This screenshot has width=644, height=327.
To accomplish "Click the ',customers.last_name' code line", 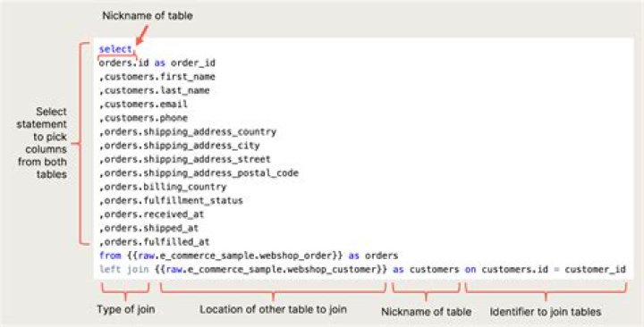I will click(x=155, y=90).
